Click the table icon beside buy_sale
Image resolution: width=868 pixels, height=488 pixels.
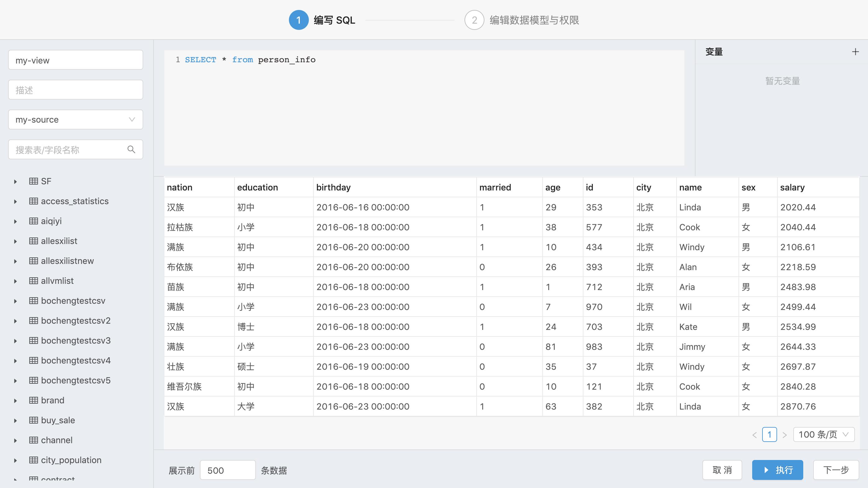click(33, 420)
